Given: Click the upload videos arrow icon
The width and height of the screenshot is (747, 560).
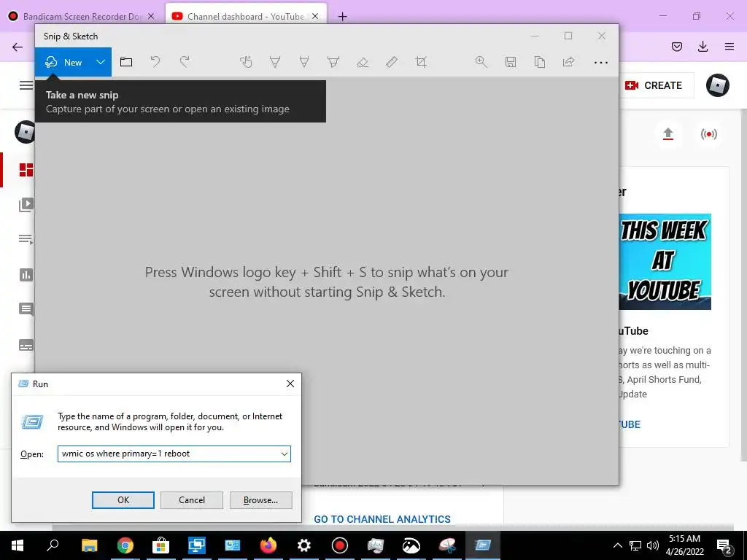Looking at the screenshot, I should (668, 134).
